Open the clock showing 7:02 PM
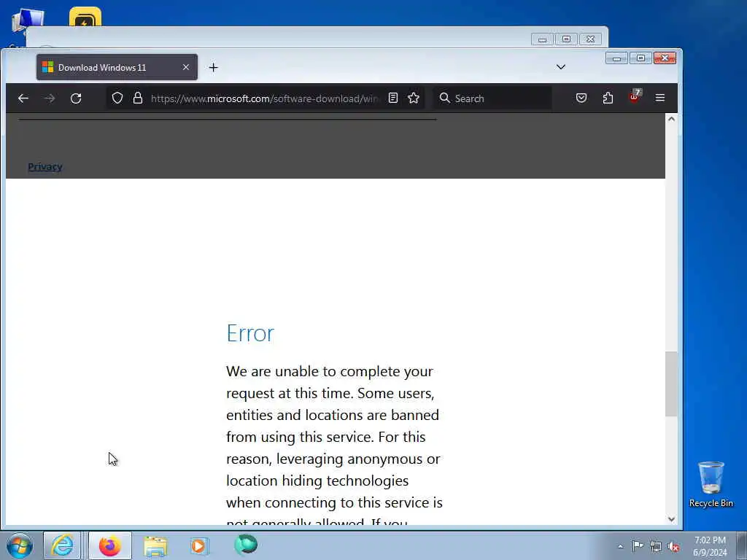Image resolution: width=747 pixels, height=560 pixels. coord(710,545)
